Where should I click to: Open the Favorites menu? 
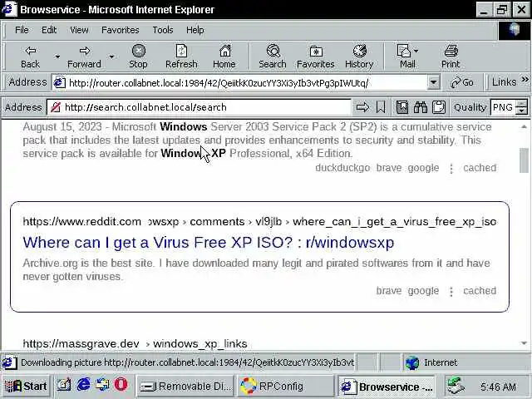click(x=120, y=30)
